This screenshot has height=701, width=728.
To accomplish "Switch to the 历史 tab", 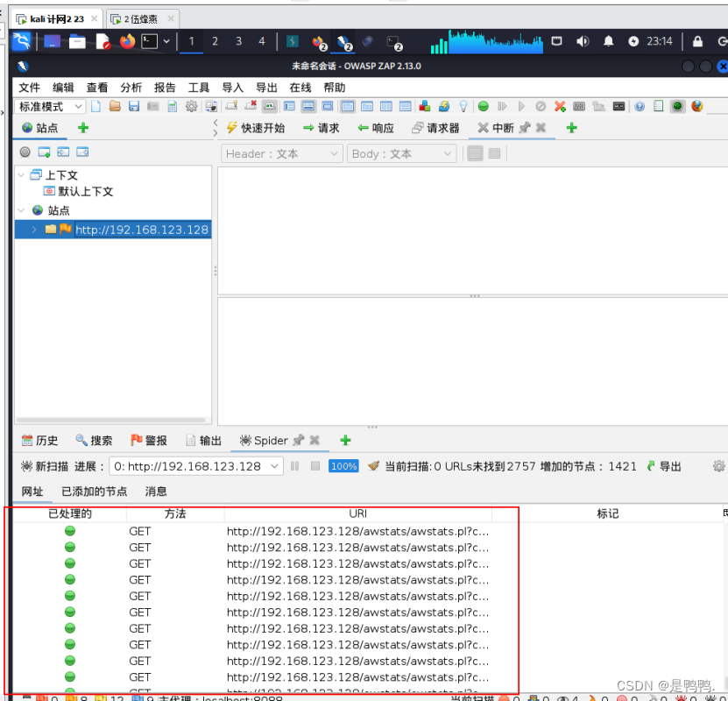I will coord(40,440).
